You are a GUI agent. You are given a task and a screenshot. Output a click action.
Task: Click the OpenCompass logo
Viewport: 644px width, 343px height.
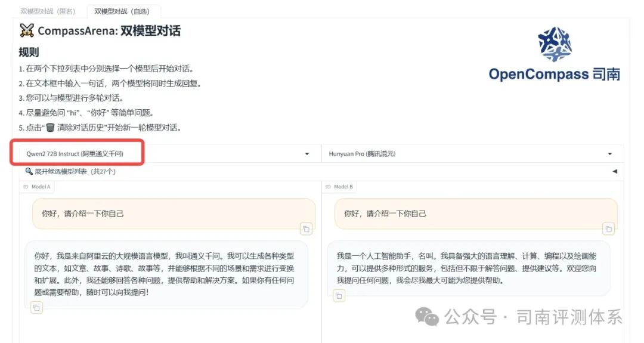pos(555,54)
